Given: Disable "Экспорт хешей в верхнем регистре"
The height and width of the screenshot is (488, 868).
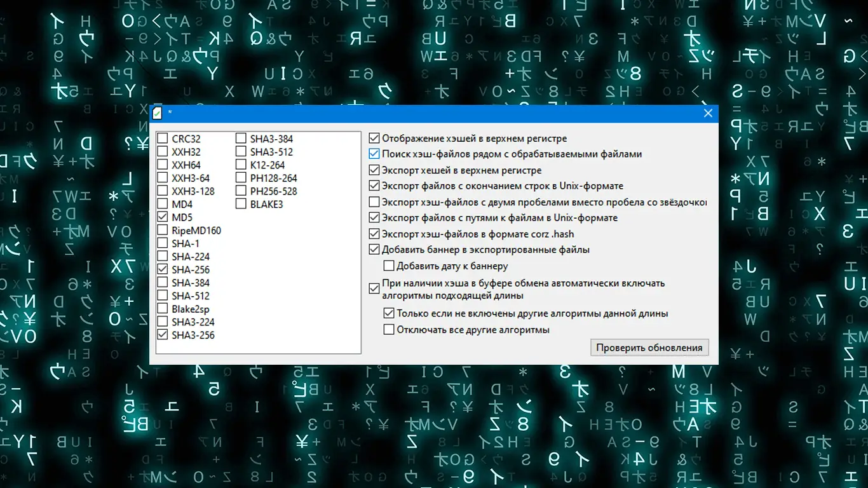Looking at the screenshot, I should pyautogui.click(x=374, y=170).
